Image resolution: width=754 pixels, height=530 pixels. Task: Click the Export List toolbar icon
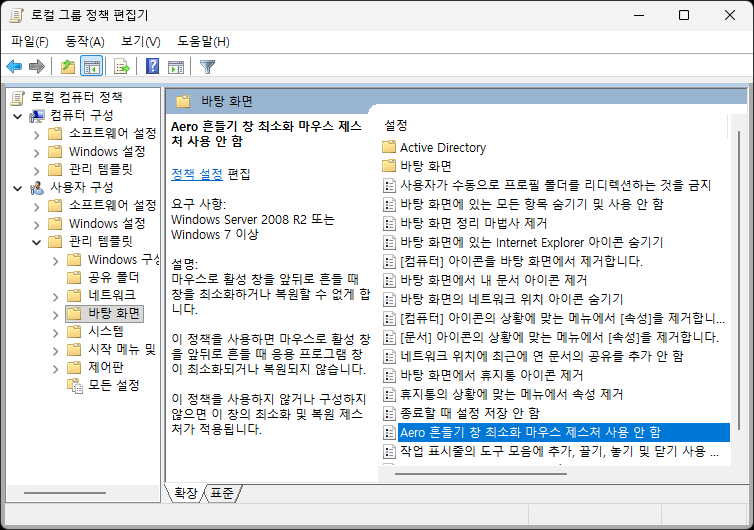(x=122, y=67)
